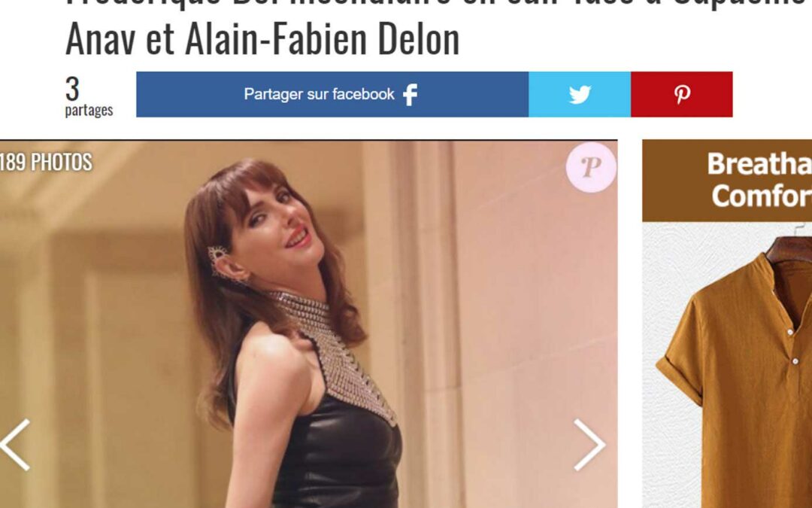
Task: Pin the article using Pinterest icon
Action: 682,95
